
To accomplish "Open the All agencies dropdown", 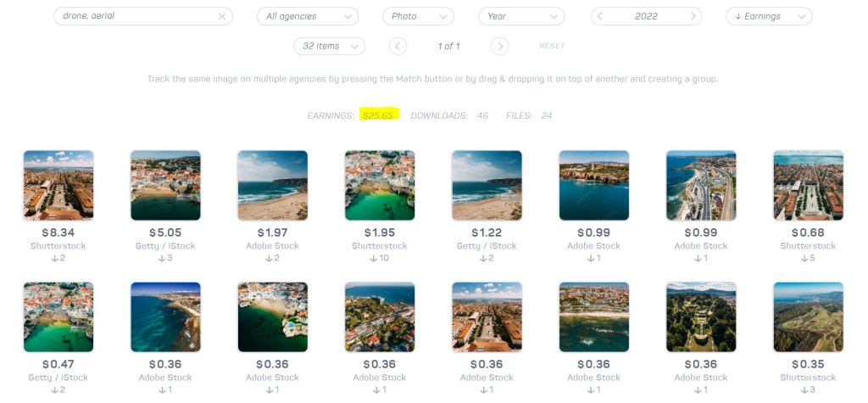I will click(x=307, y=16).
